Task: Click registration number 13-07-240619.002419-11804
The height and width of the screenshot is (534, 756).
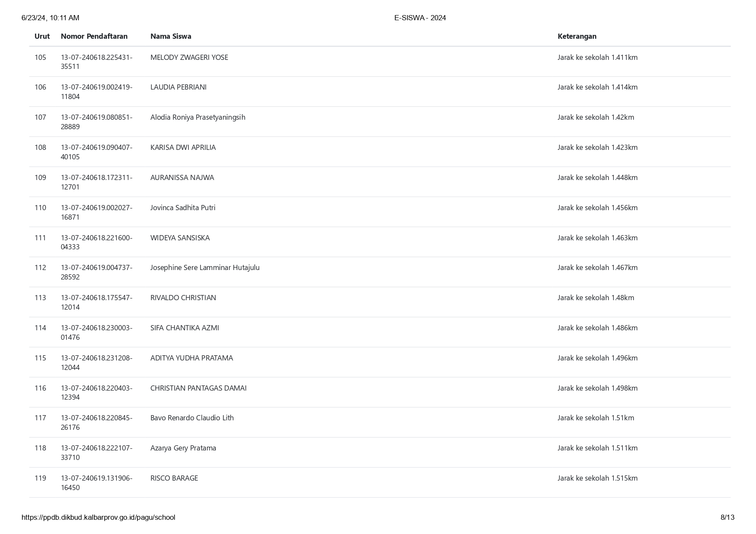Action: (97, 92)
